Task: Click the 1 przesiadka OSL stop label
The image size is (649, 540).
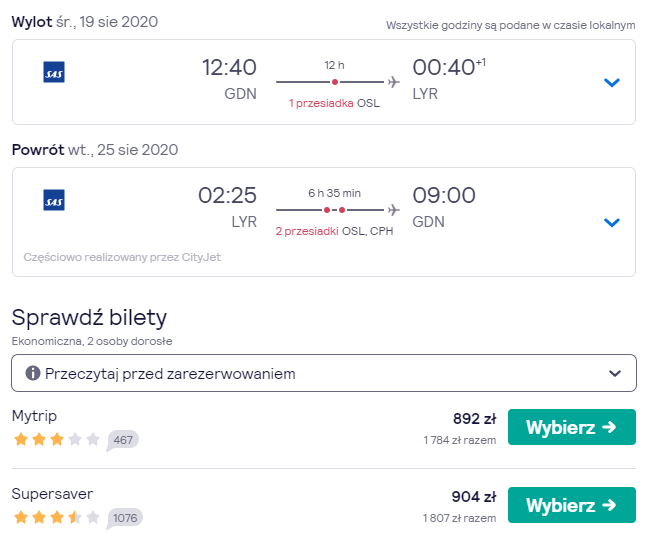Action: (334, 103)
